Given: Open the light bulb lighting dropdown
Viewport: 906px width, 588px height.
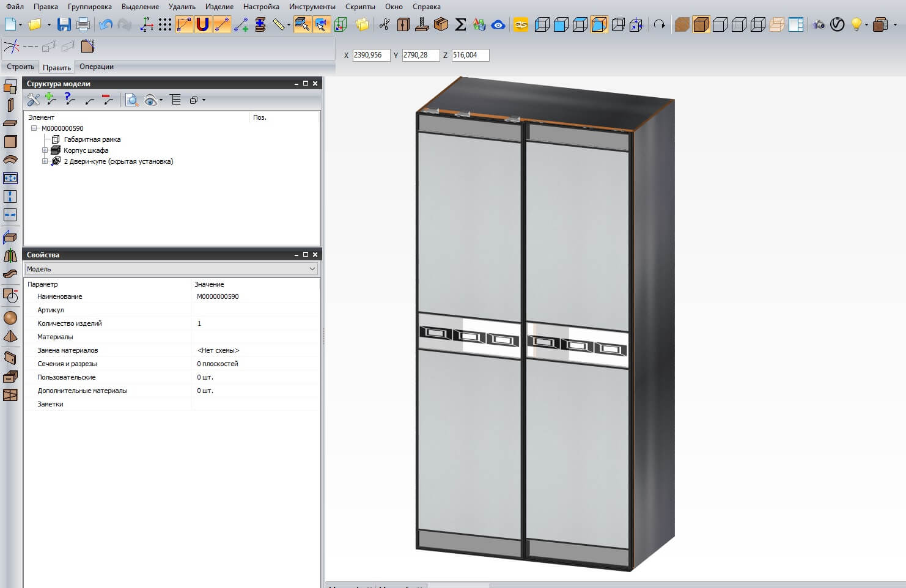Looking at the screenshot, I should point(866,25).
